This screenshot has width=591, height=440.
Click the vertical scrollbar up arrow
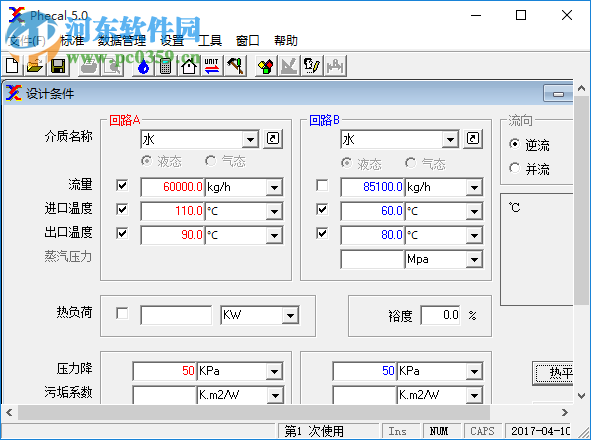[581, 89]
